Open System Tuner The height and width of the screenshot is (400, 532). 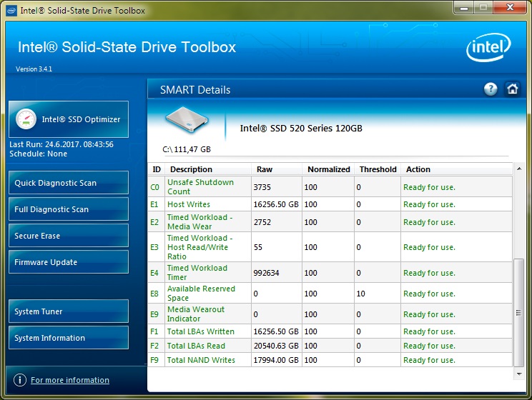pos(69,311)
